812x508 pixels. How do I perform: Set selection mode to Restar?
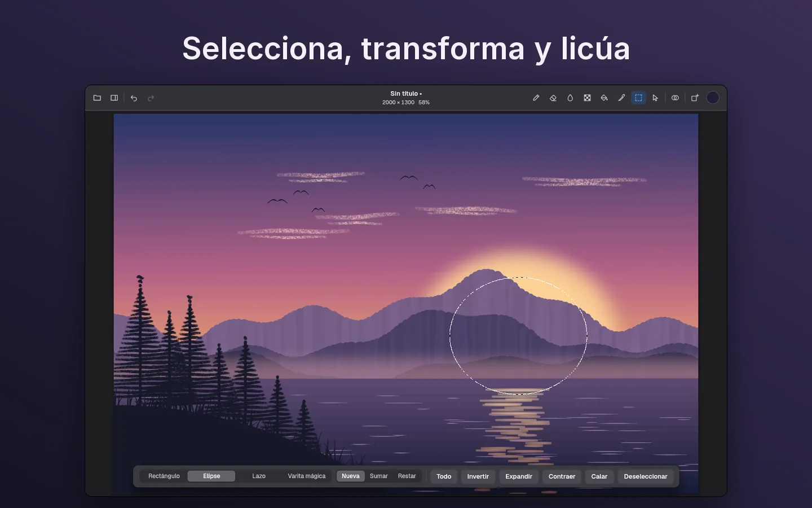(407, 476)
